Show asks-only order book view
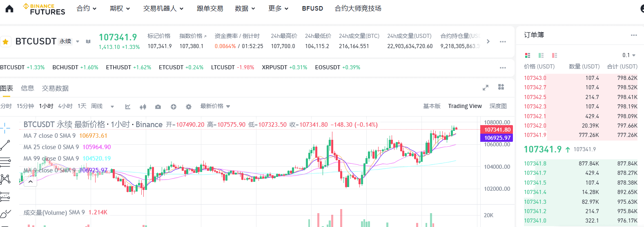 click(x=555, y=55)
